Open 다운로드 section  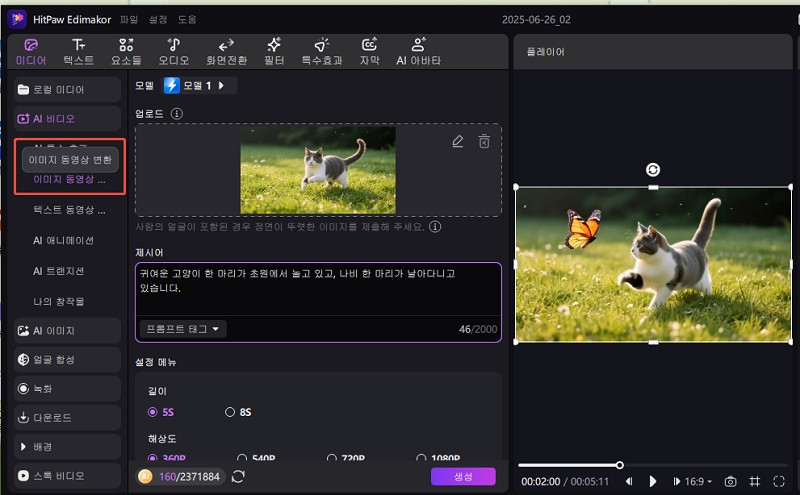pyautogui.click(x=67, y=418)
